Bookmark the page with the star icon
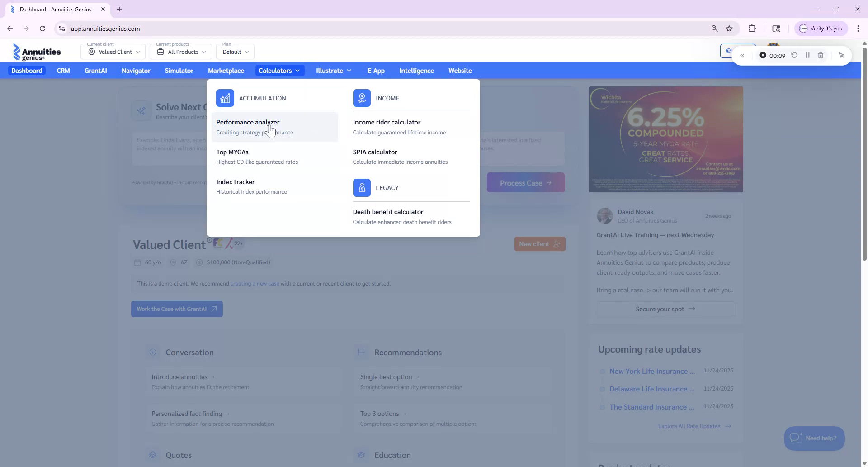Viewport: 868px width, 467px height. (729, 28)
